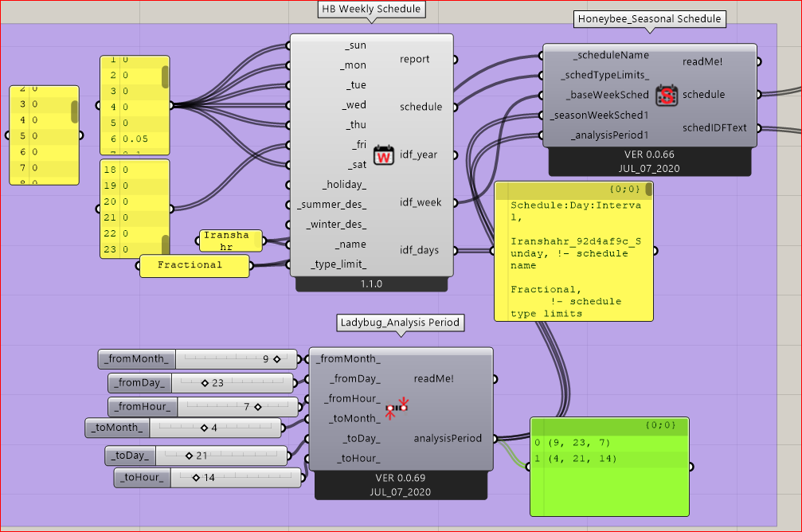
Task: Click the Ladybug Analysis Period component icon
Action: [x=397, y=409]
